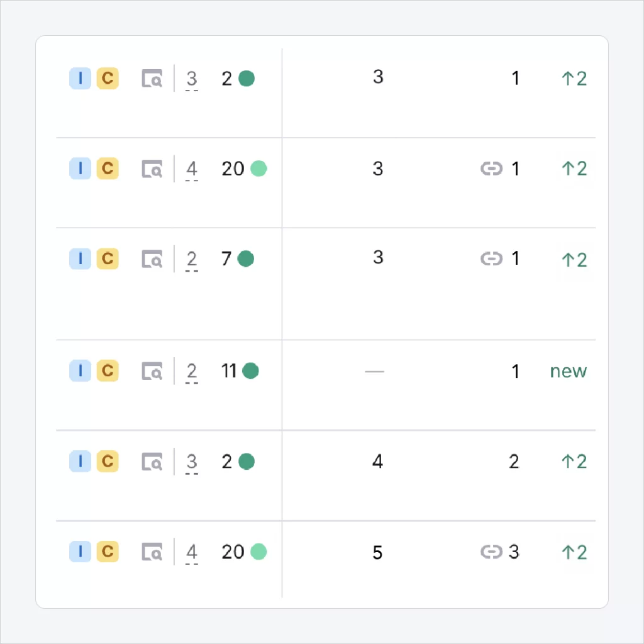Open the SERP preview icon in the first row
Screen dimensions: 644x644
152,79
